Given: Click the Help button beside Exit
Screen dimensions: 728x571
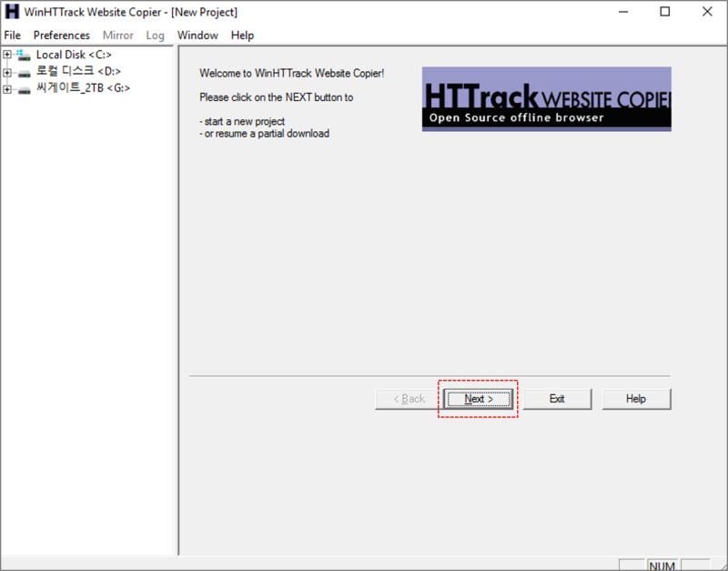Looking at the screenshot, I should pyautogui.click(x=636, y=399).
